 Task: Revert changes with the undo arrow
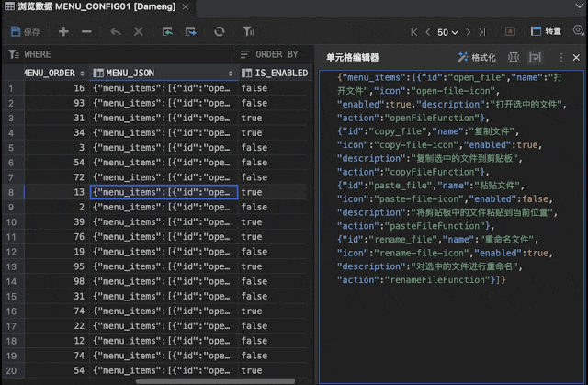(116, 32)
